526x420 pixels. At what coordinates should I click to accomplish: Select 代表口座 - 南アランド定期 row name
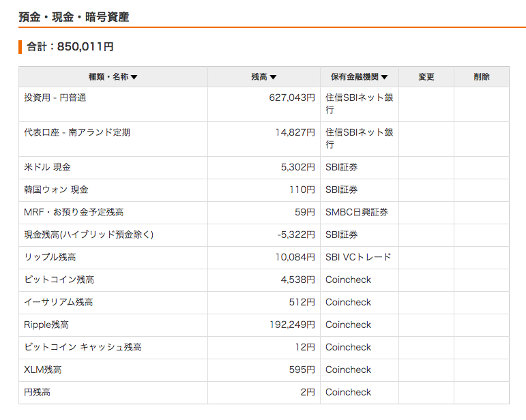point(77,132)
